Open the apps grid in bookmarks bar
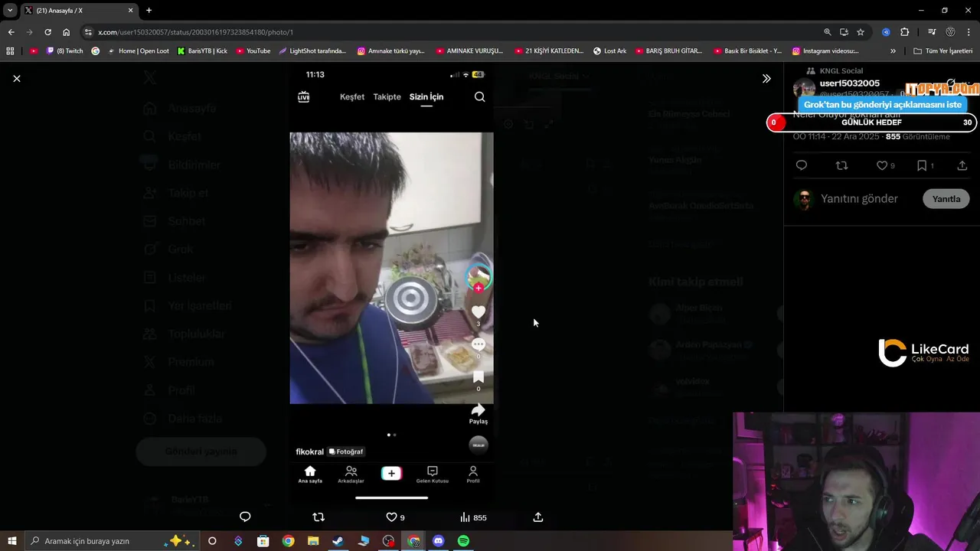This screenshot has height=551, width=980. click(x=10, y=51)
